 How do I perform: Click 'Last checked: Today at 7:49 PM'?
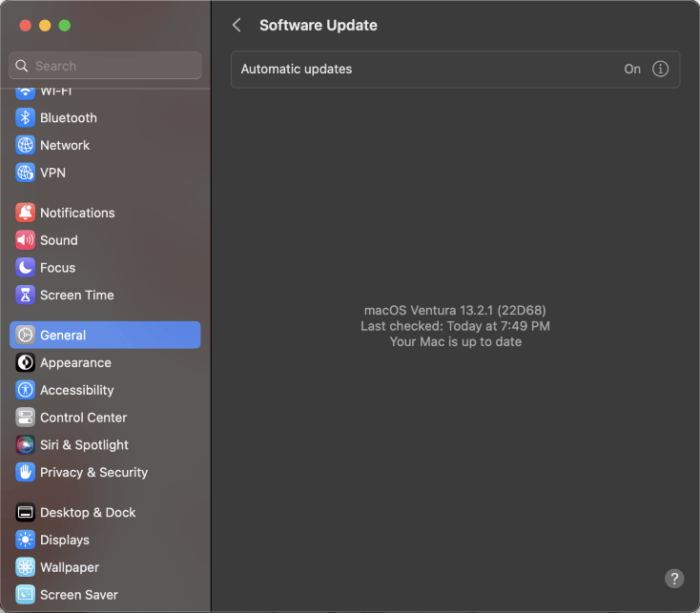455,326
